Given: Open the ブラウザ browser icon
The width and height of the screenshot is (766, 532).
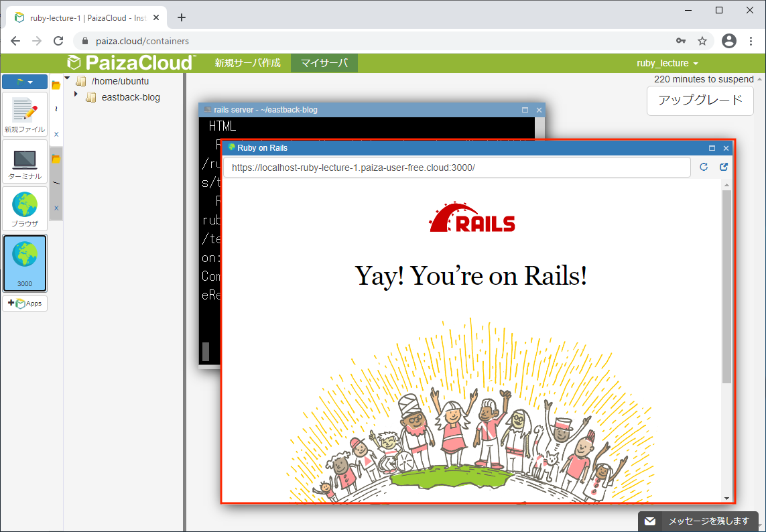Looking at the screenshot, I should 25,208.
